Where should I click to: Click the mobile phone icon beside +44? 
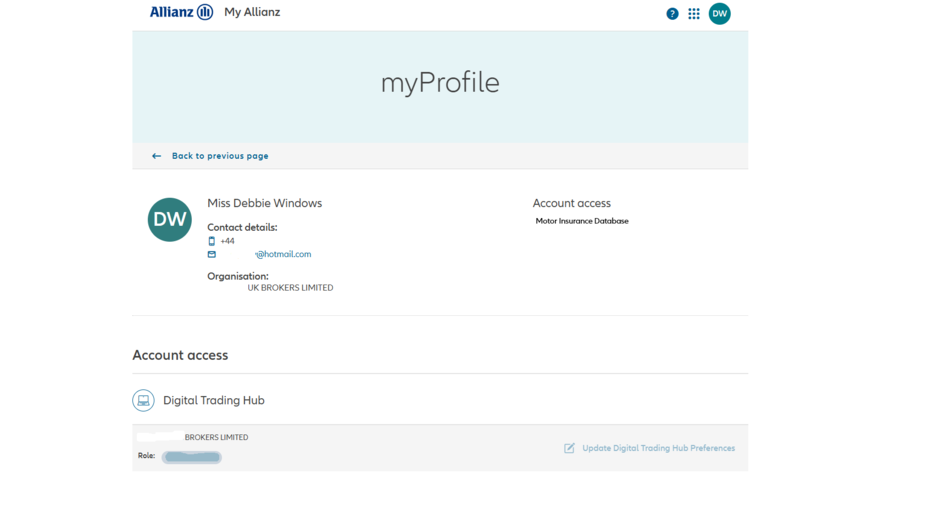tap(211, 241)
